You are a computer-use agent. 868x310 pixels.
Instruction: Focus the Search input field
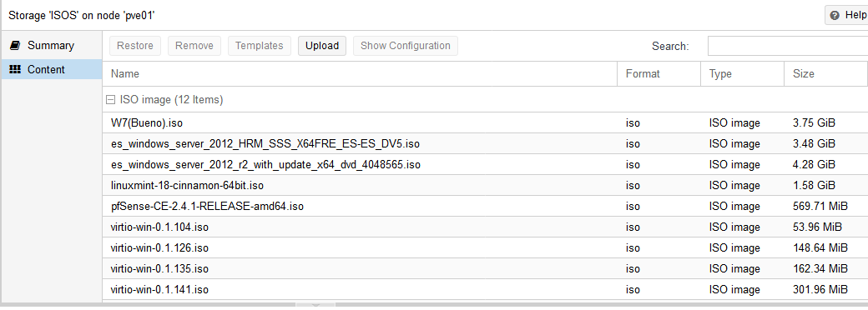point(788,46)
